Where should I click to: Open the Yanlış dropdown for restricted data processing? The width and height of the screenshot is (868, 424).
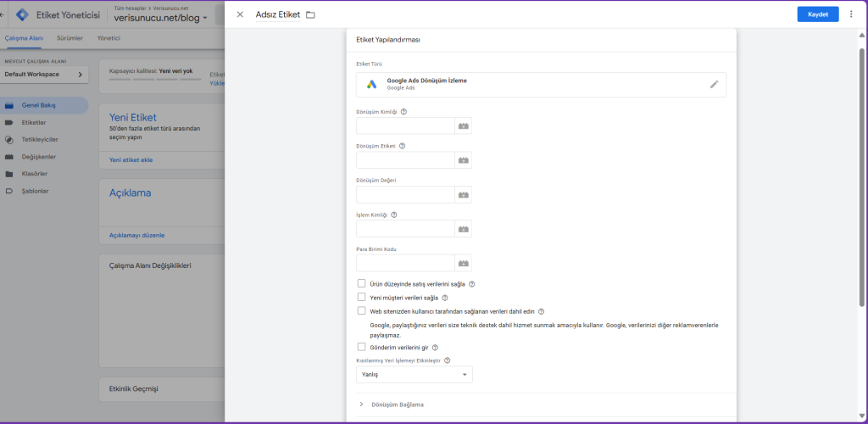coord(415,375)
